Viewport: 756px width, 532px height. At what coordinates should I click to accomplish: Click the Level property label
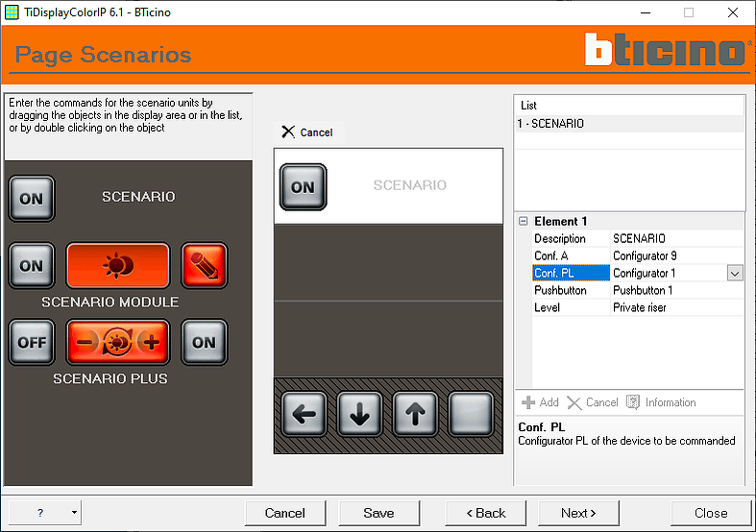[x=571, y=307]
